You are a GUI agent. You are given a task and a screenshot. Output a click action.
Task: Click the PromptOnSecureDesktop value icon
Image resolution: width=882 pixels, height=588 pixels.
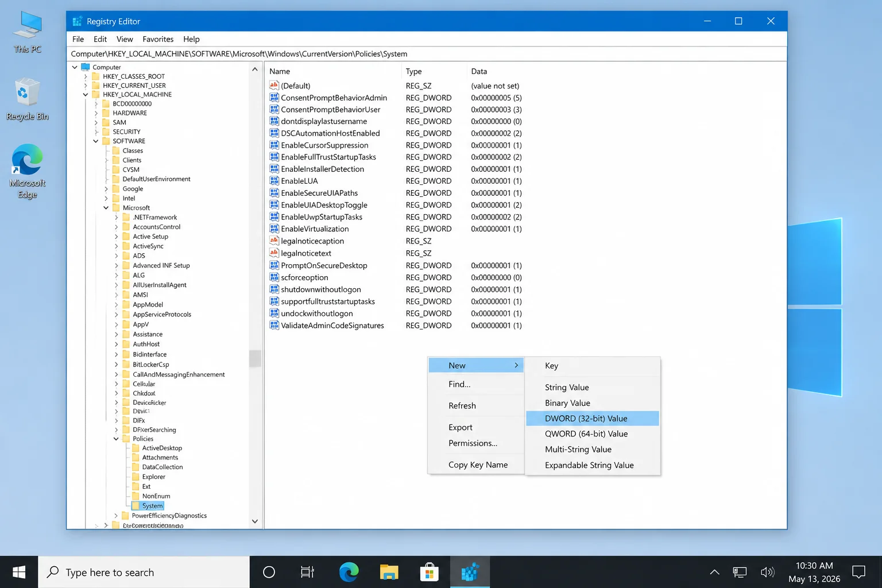pos(274,265)
